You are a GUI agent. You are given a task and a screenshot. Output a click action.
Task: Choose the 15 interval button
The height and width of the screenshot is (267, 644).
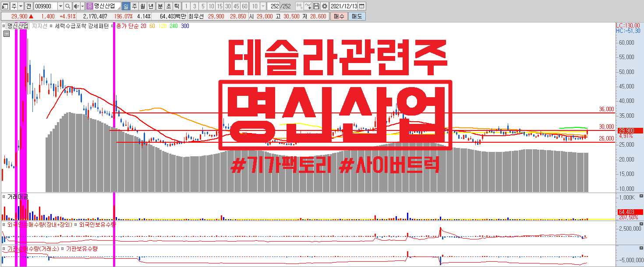click(x=219, y=6)
